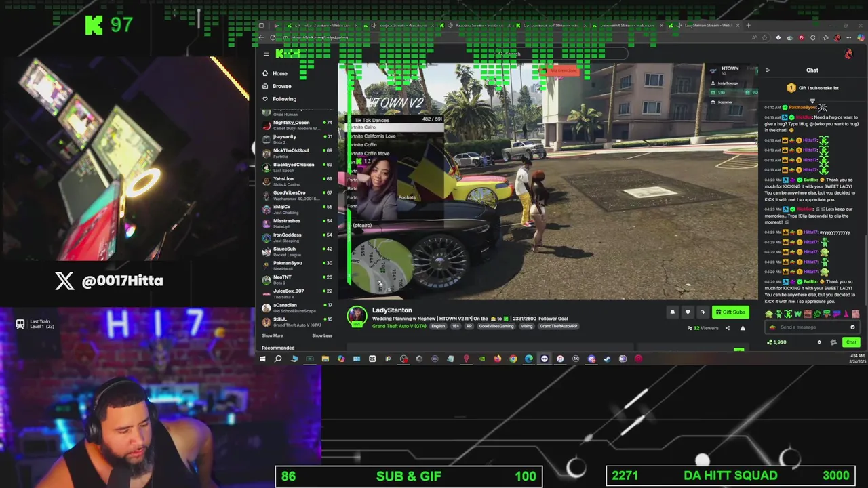Open NickTheOldSoul channel in sidebar

tap(298, 152)
